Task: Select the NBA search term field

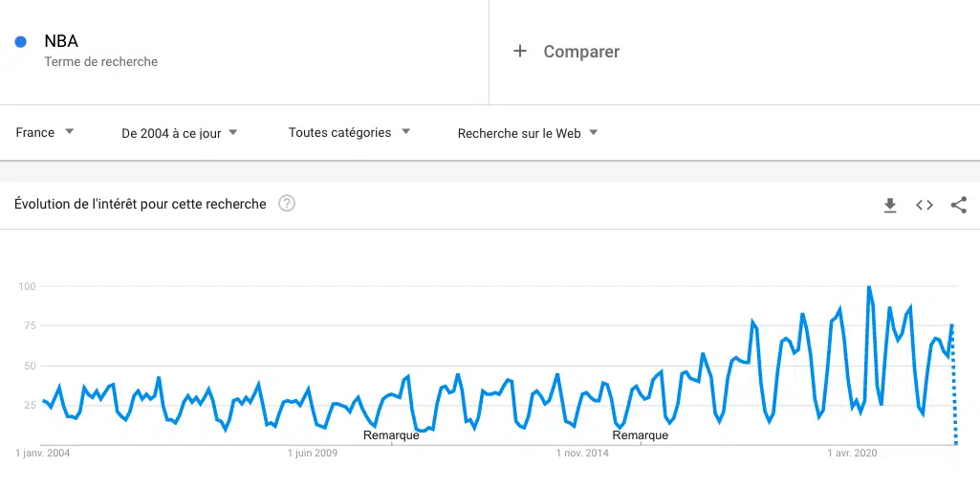Action: (61, 41)
